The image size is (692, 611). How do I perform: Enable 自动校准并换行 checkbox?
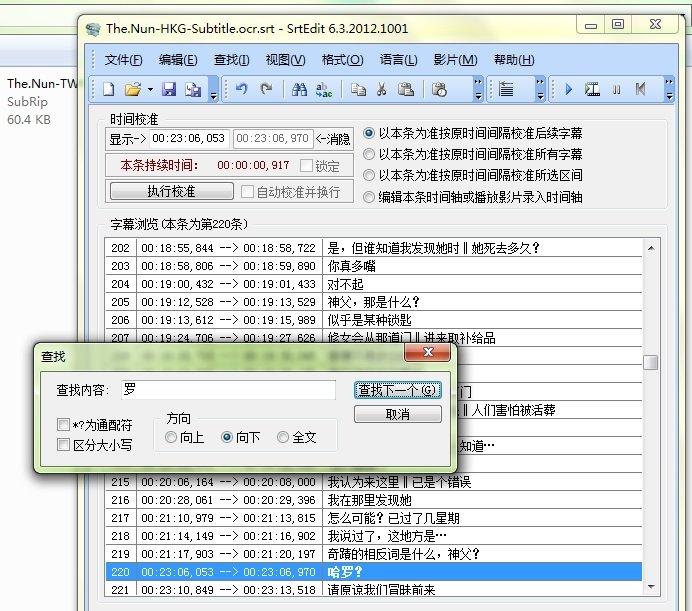coord(247,192)
